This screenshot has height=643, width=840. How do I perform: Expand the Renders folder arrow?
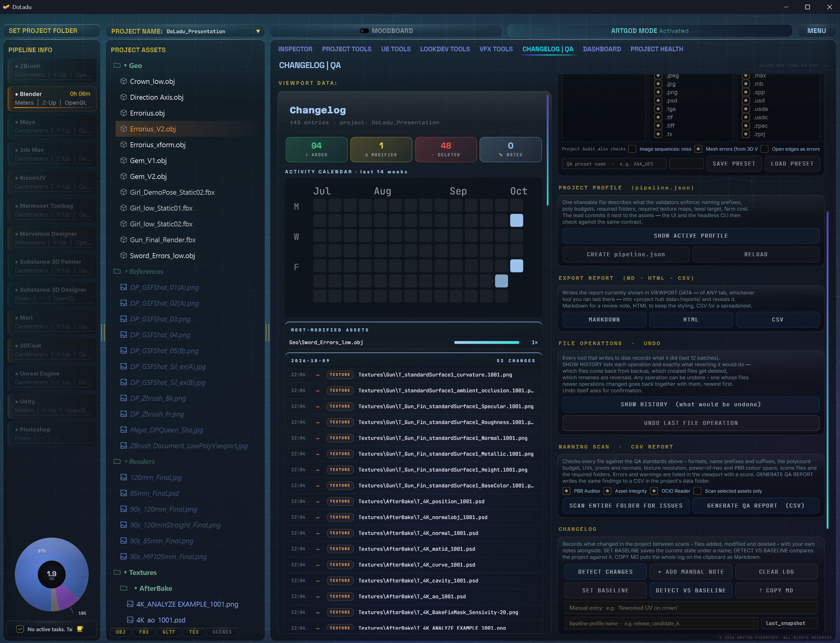(126, 461)
